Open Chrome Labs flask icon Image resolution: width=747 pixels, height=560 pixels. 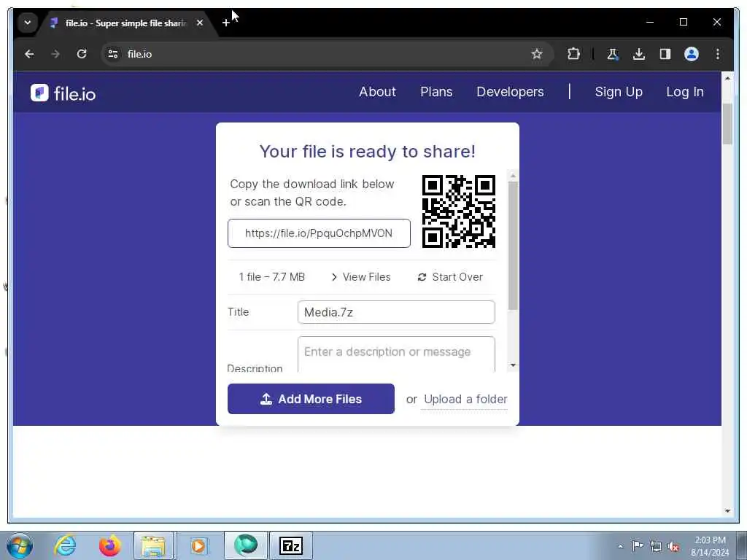[x=613, y=54]
